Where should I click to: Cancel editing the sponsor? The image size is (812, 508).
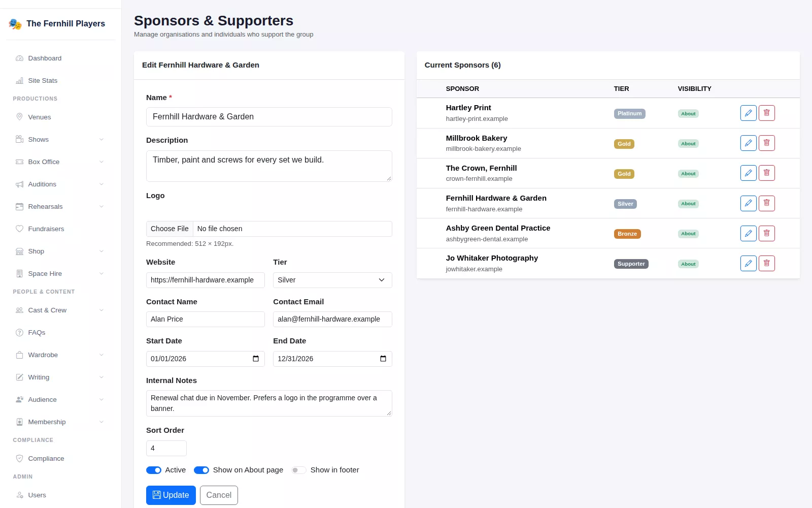(x=219, y=495)
